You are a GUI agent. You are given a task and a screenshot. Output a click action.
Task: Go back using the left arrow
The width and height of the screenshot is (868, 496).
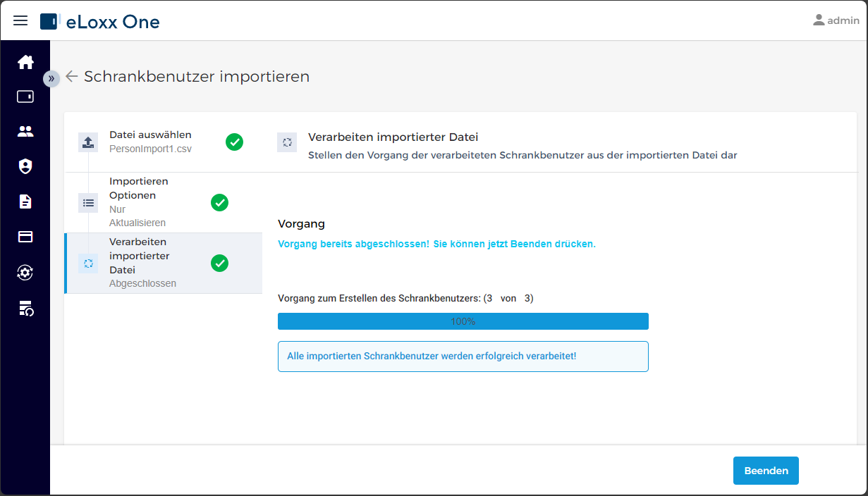coord(71,76)
